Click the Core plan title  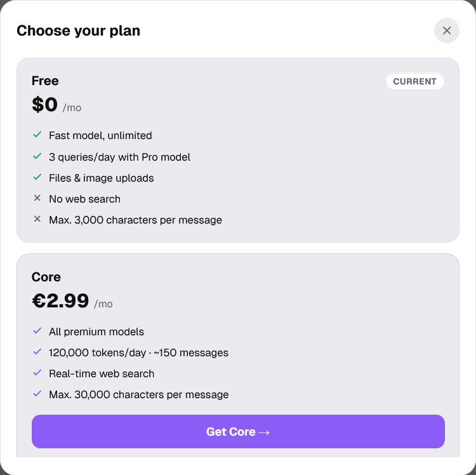click(46, 277)
